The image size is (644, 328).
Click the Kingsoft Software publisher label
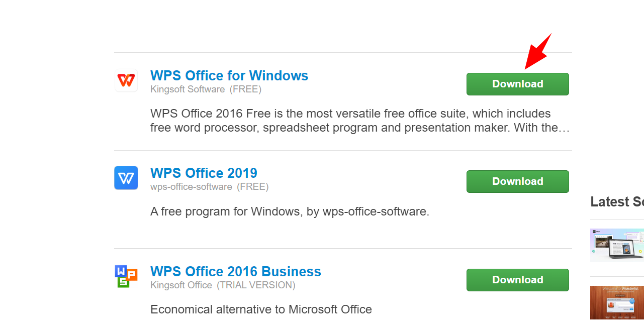click(188, 89)
